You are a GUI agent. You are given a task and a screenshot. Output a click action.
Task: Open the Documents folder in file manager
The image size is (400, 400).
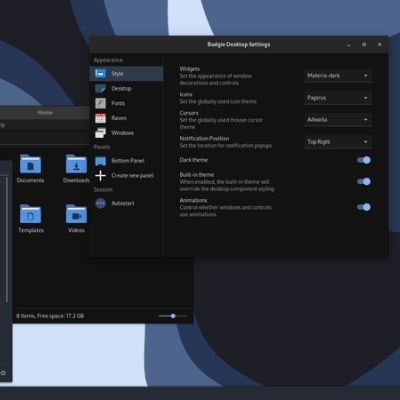pos(30,168)
